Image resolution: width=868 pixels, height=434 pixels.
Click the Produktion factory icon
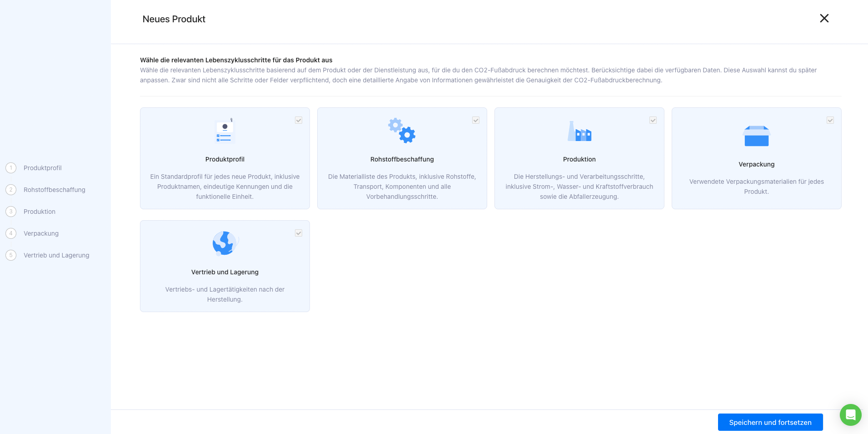click(579, 131)
